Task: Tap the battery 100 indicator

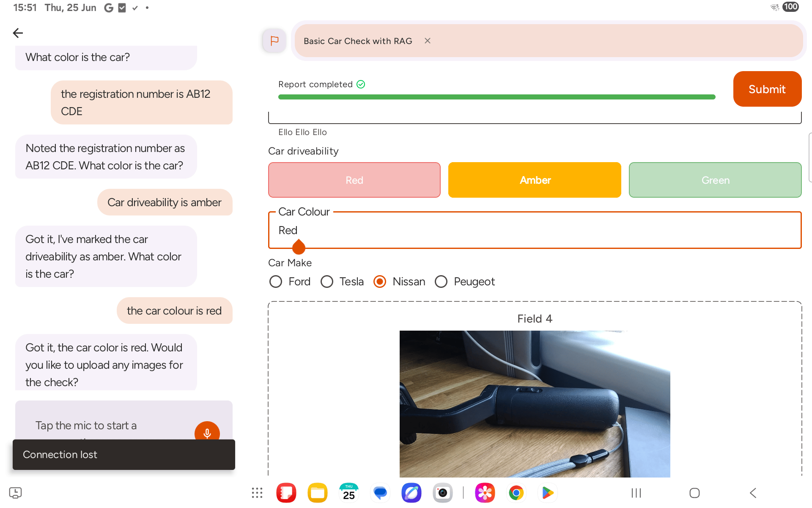Action: pyautogui.click(x=790, y=7)
